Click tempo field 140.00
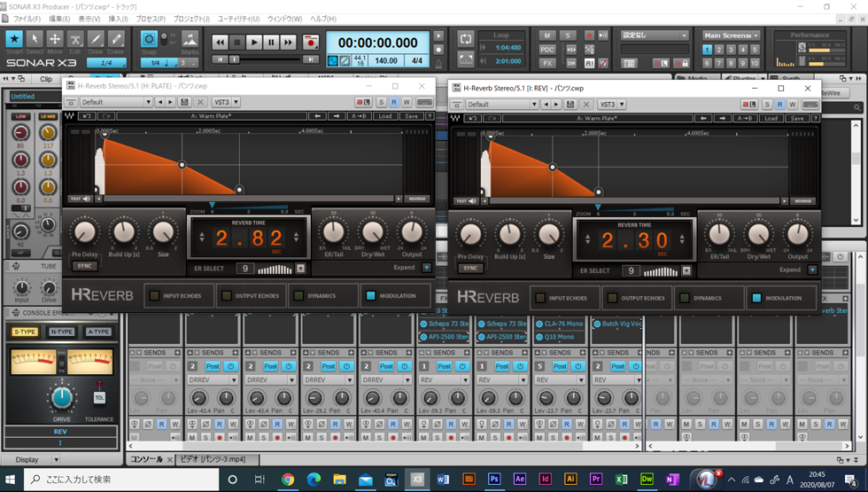The width and height of the screenshot is (868, 492). coord(386,61)
